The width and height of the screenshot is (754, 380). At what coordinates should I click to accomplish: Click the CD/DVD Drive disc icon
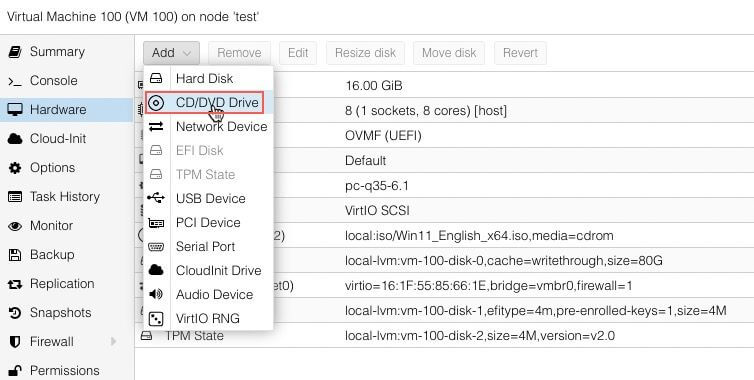(156, 102)
